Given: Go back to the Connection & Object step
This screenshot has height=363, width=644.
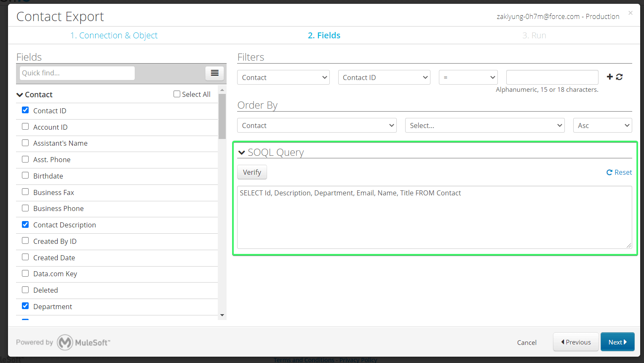Looking at the screenshot, I should coord(114,35).
